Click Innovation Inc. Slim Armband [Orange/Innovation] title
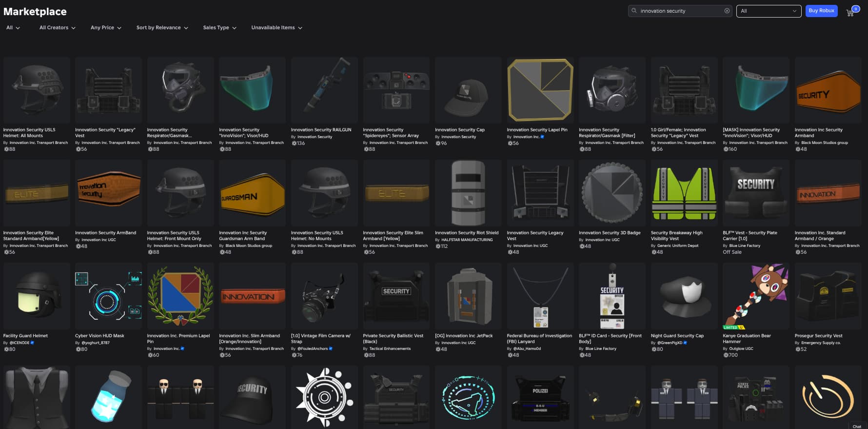Image resolution: width=868 pixels, height=429 pixels. coord(250,339)
